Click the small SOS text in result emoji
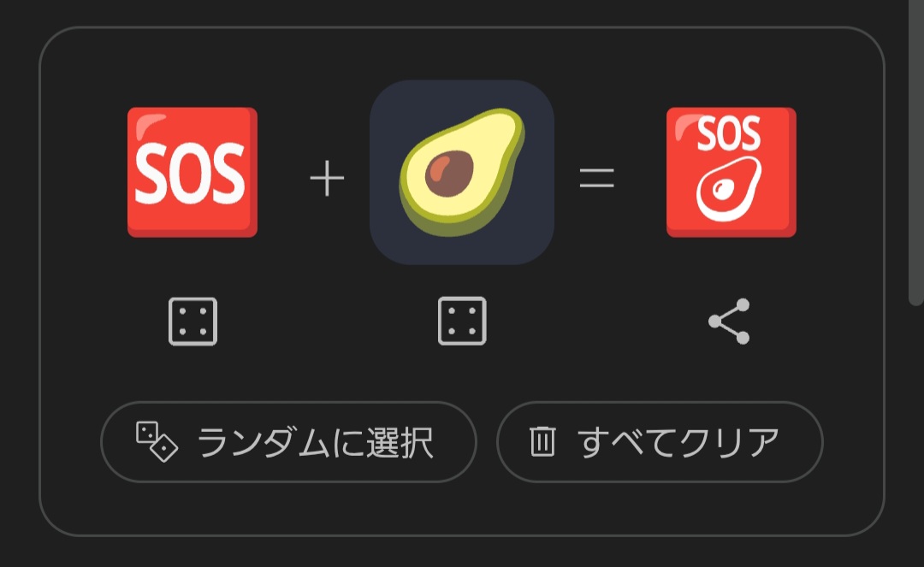The height and width of the screenshot is (567, 924). pyautogui.click(x=729, y=133)
